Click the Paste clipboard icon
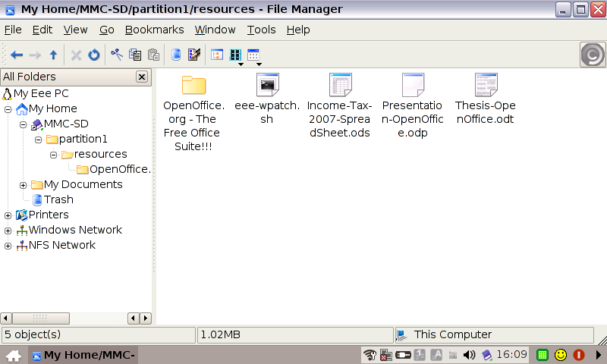Image resolution: width=607 pixels, height=364 pixels. [154, 55]
